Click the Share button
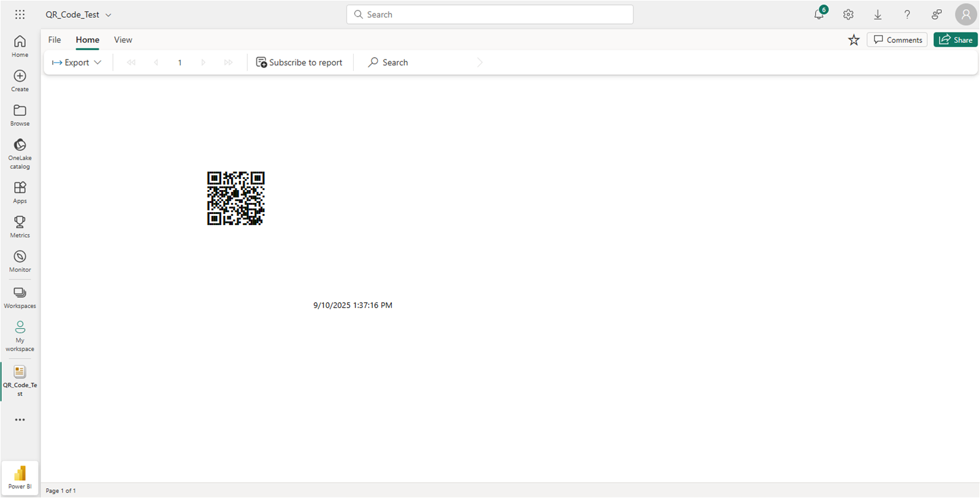 [955, 40]
